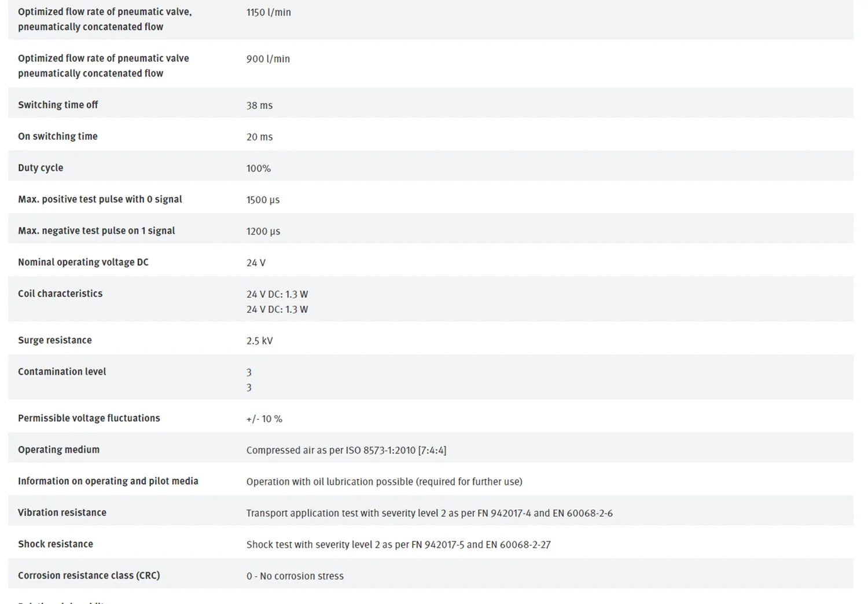Click the 2.5 kV surge resistance value
The width and height of the screenshot is (868, 604).
tap(259, 341)
